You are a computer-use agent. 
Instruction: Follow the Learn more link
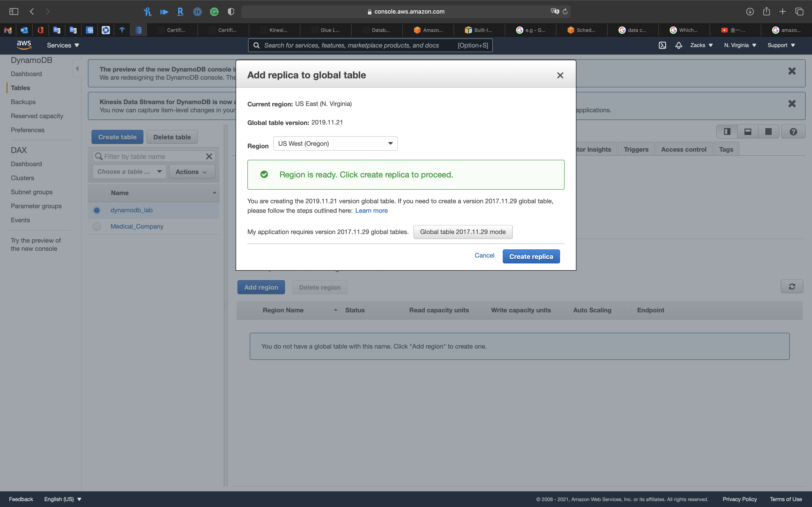(x=371, y=210)
